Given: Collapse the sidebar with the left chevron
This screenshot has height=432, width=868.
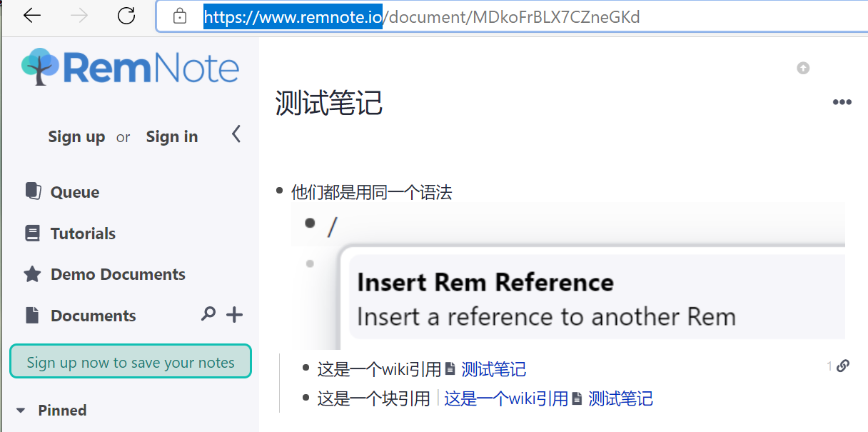Looking at the screenshot, I should coord(236,134).
